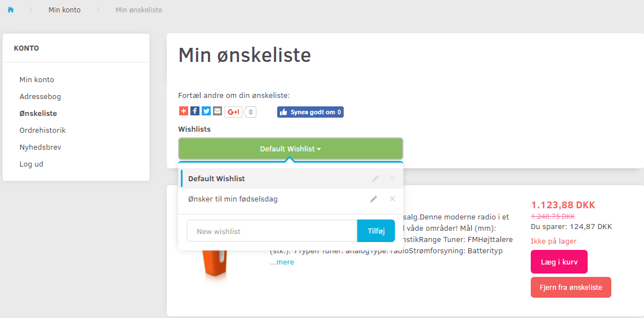644x318 pixels.
Task: Click 'Ikke på lager' stock status
Action: [x=554, y=241]
